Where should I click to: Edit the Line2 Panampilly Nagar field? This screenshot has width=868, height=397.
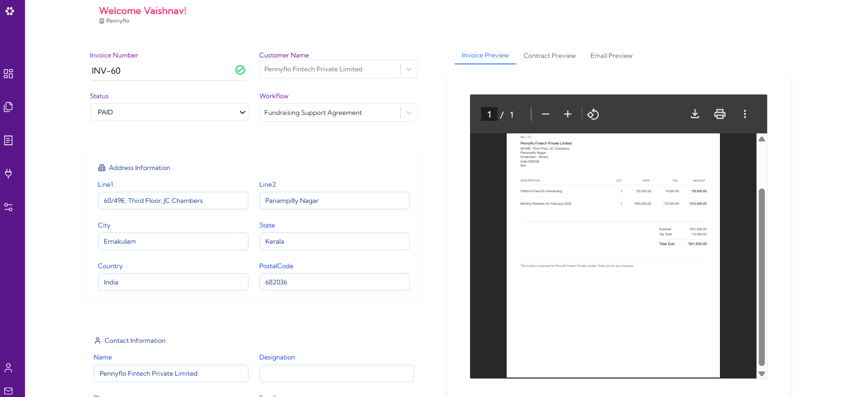click(335, 201)
